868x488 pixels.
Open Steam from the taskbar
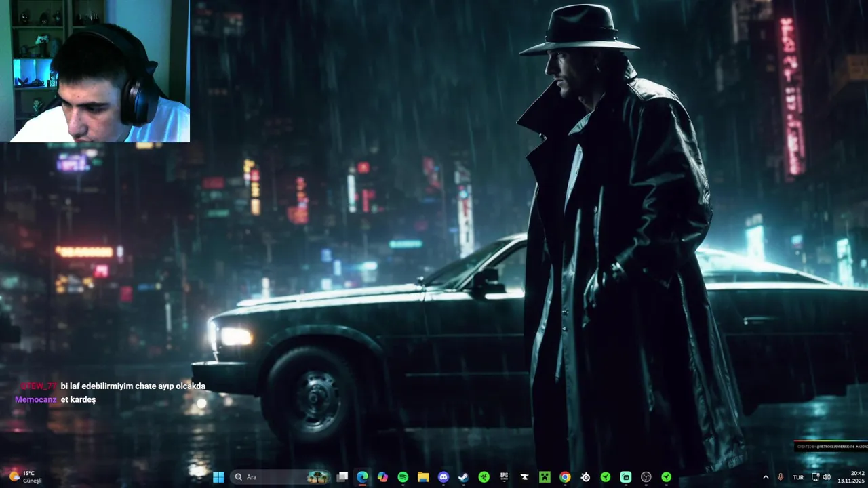(x=463, y=477)
